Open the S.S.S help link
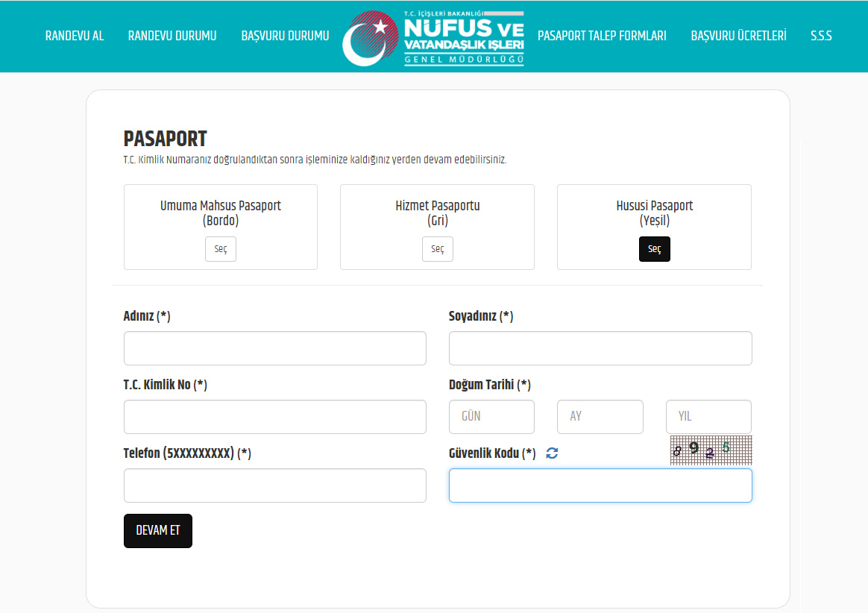 pos(821,36)
